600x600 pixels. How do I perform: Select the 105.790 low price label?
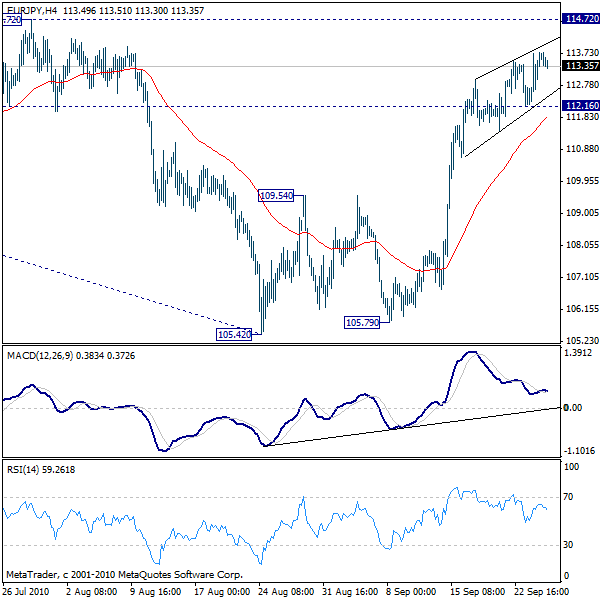pyautogui.click(x=362, y=323)
